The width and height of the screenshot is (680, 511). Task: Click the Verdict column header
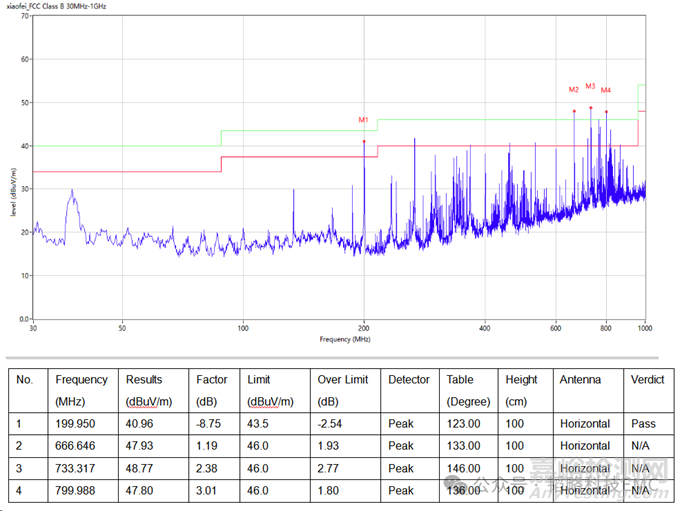point(648,380)
